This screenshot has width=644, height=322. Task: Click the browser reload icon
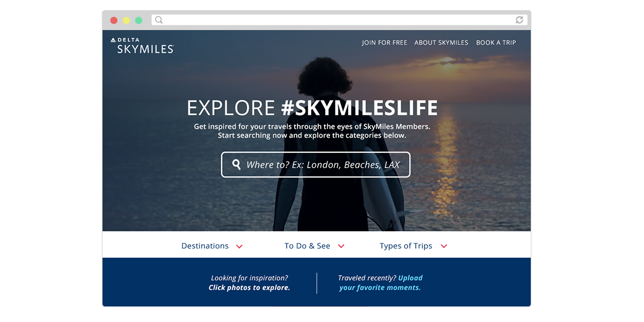(519, 20)
